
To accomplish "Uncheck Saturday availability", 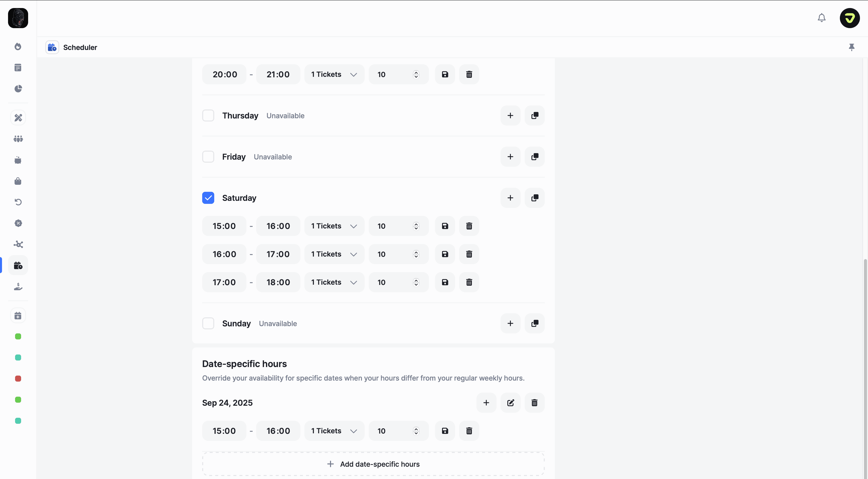I will point(208,198).
